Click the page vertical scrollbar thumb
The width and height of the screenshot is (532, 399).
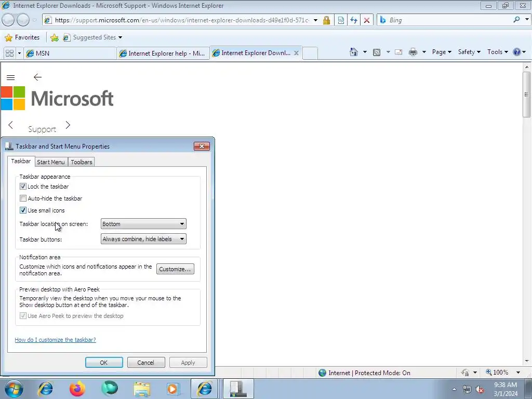527,95
